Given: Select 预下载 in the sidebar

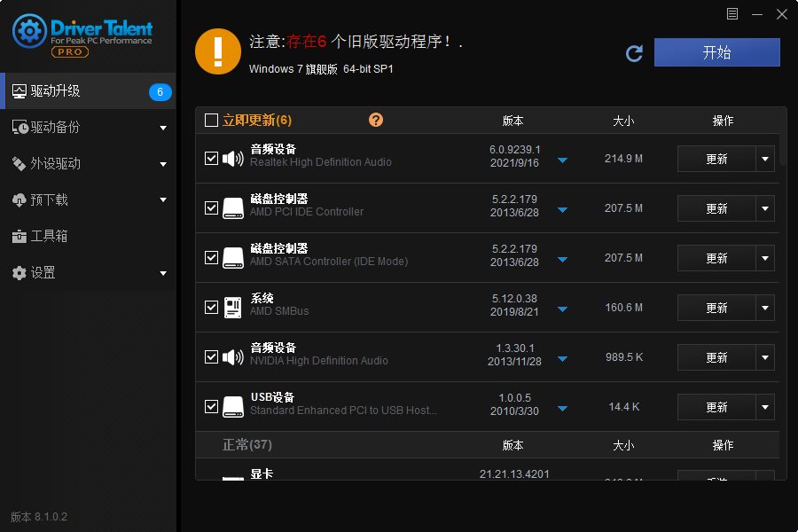Looking at the screenshot, I should tap(49, 200).
